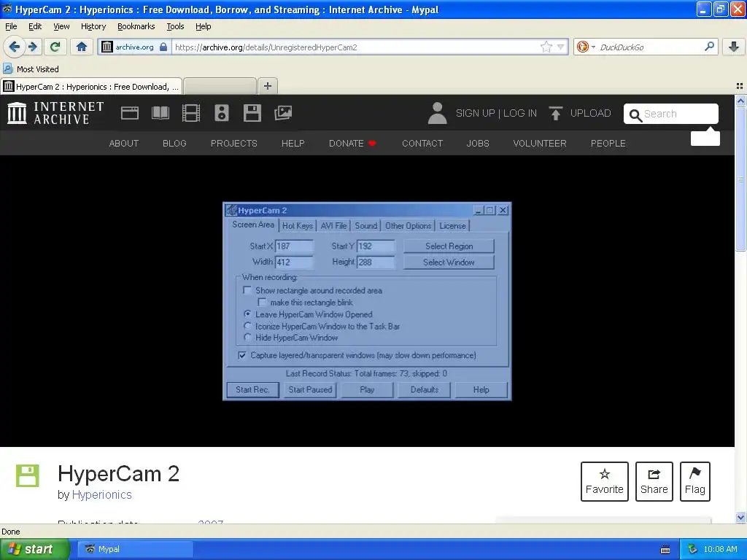Click the SIGN UP link
Viewport: 747px width, 560px height.
click(475, 113)
